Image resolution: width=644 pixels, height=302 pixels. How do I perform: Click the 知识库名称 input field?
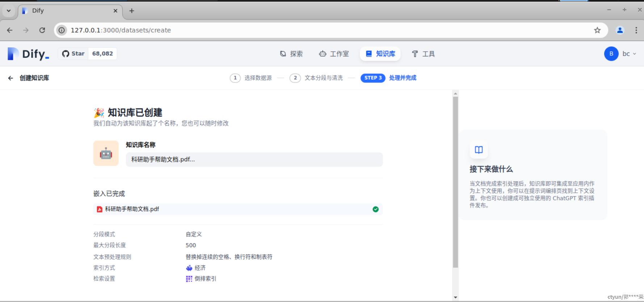point(254,159)
